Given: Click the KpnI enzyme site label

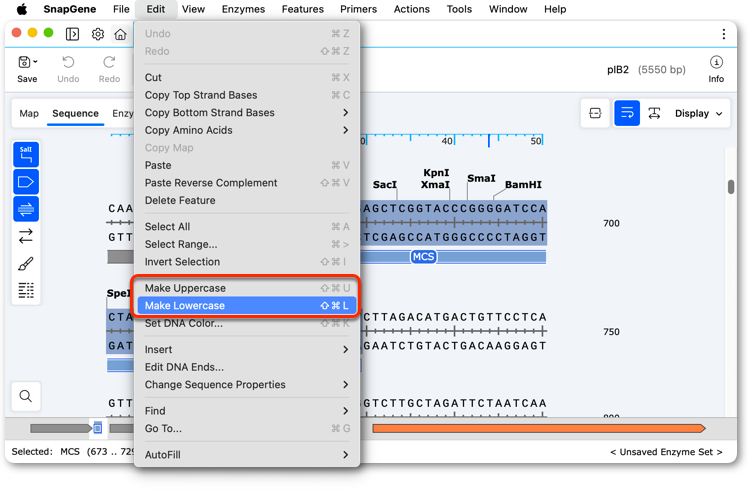Looking at the screenshot, I should click(x=436, y=173).
